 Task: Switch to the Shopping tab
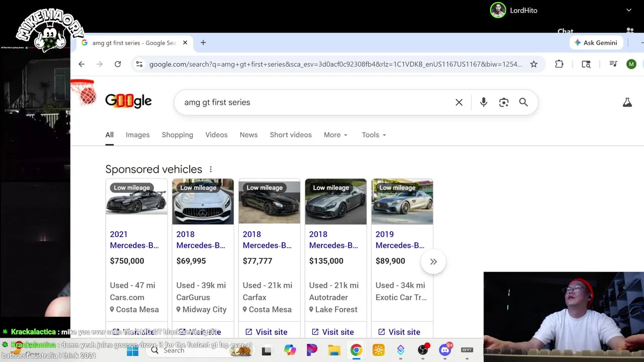(177, 135)
